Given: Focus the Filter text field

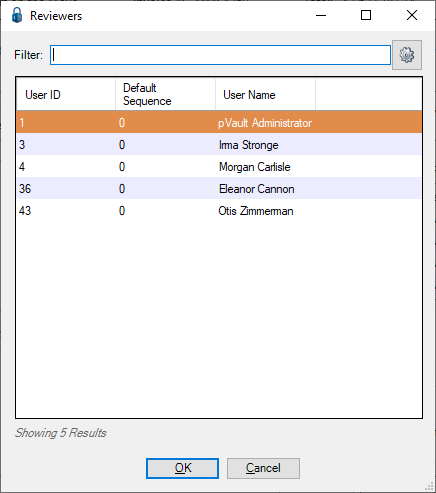Looking at the screenshot, I should 220,55.
